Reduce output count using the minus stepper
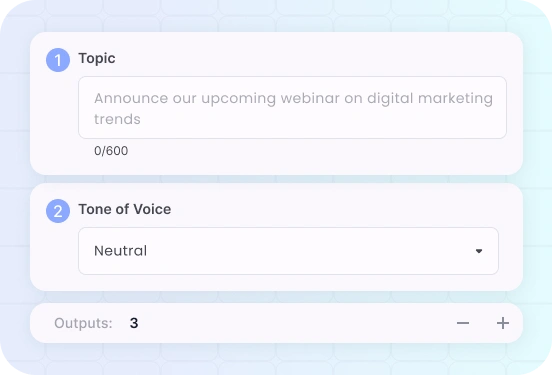552x375 pixels. point(463,323)
